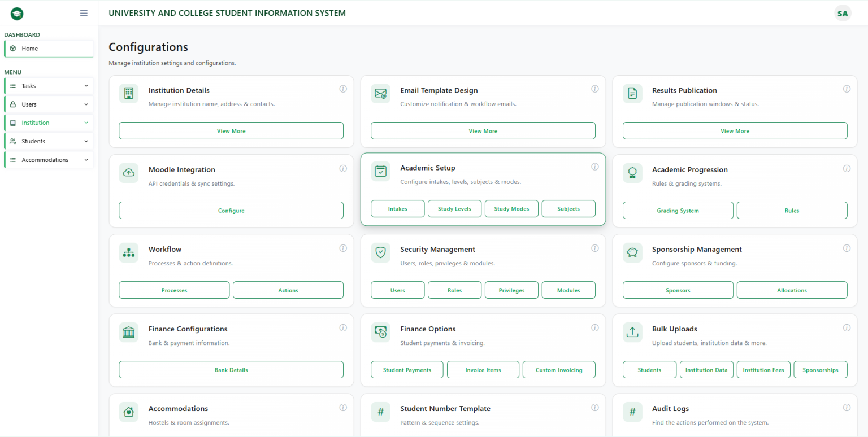Click the Sponsorship Management piggy bank icon

click(632, 253)
